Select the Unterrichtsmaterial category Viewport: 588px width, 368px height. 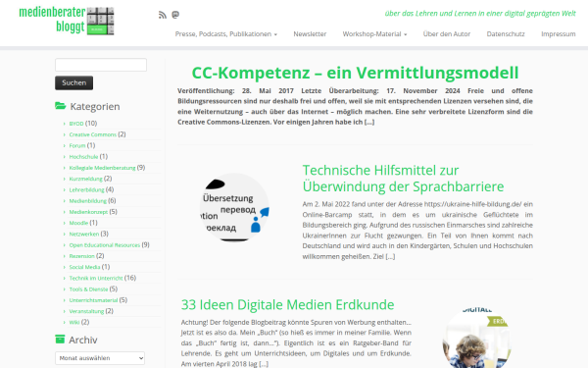(x=93, y=300)
